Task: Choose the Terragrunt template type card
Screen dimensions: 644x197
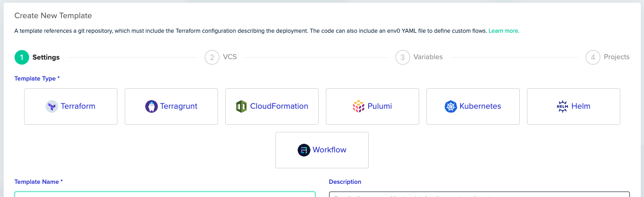Action: click(x=171, y=106)
